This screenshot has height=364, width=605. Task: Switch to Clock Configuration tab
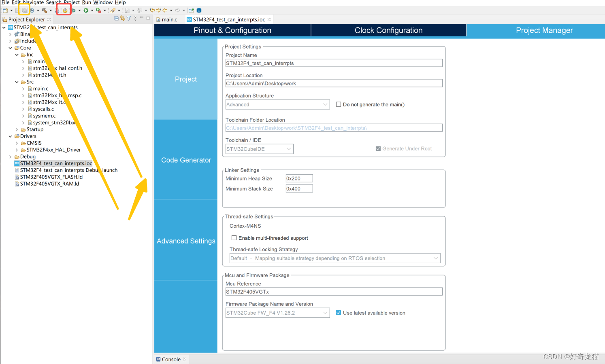[x=389, y=30]
